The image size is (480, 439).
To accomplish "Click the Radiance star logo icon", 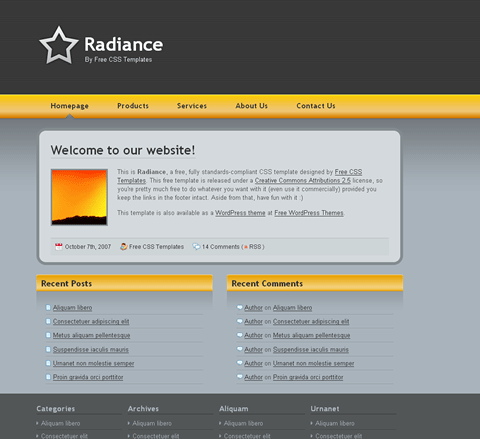I will coord(59,45).
